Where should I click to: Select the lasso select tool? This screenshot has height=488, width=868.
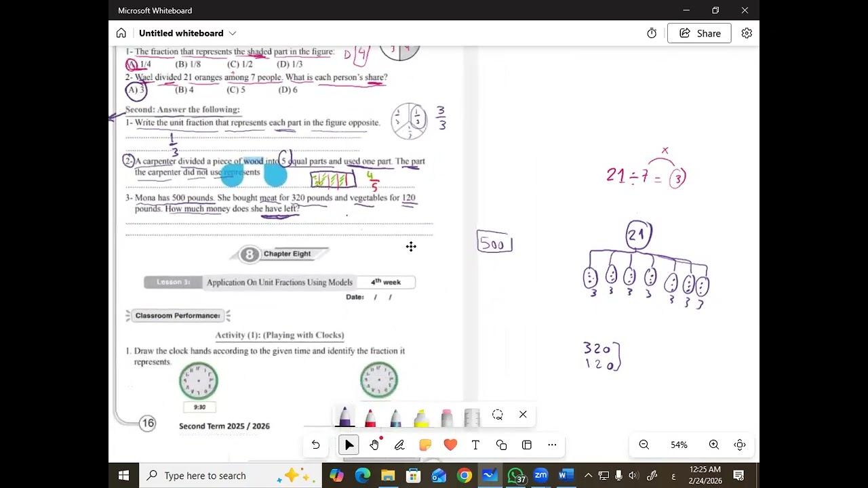coord(498,415)
